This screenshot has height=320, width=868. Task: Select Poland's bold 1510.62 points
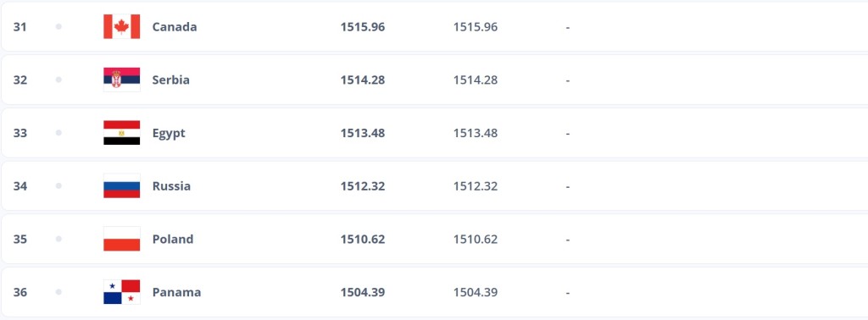point(363,239)
